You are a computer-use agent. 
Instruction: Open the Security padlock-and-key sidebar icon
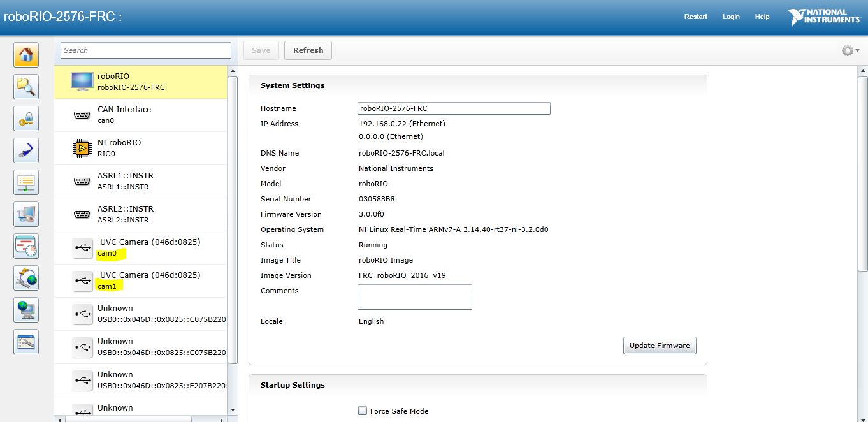click(x=26, y=119)
